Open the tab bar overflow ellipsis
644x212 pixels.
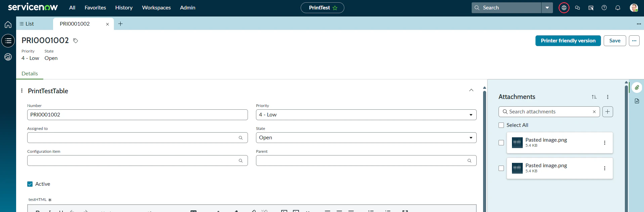639,24
